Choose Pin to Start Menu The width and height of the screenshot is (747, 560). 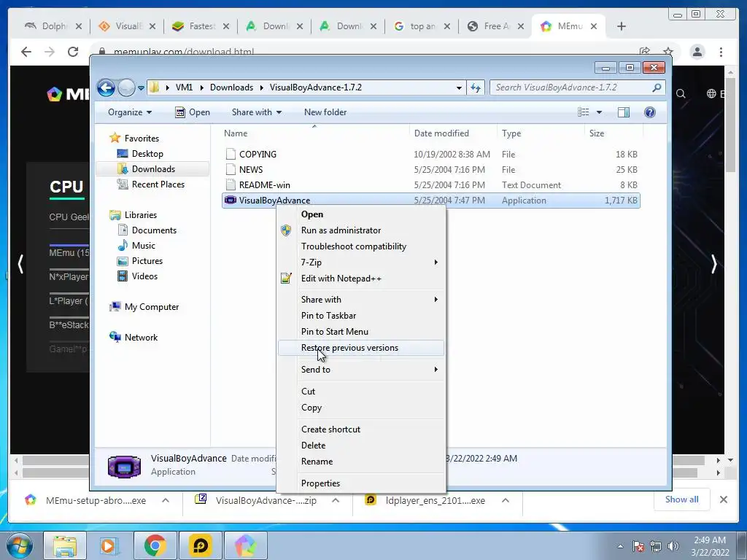361,332
